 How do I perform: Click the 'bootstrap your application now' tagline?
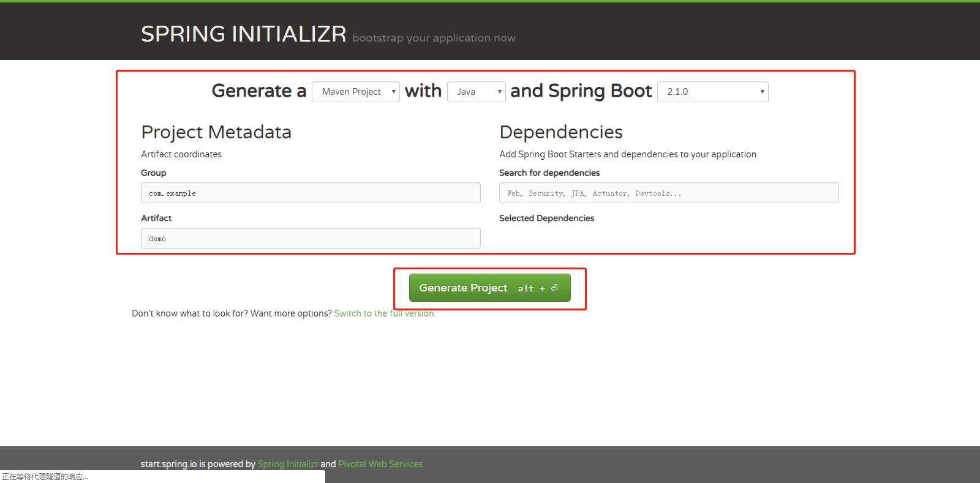[434, 38]
